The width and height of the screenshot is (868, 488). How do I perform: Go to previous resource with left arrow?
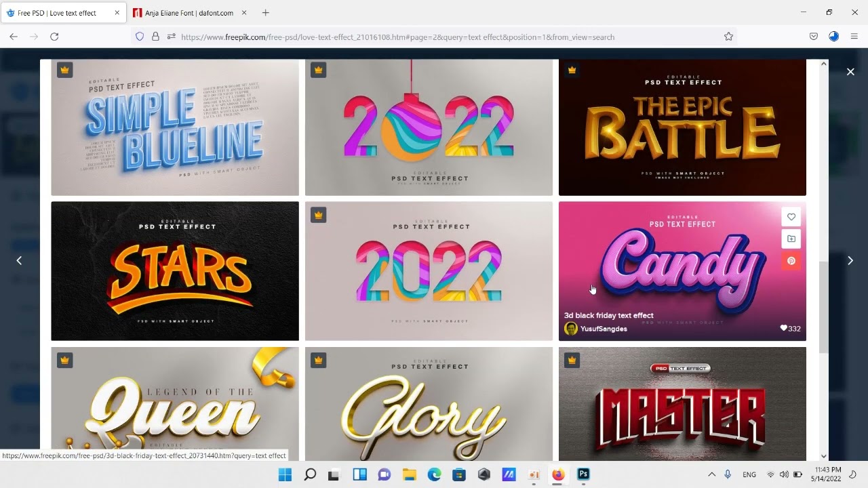coord(19,260)
